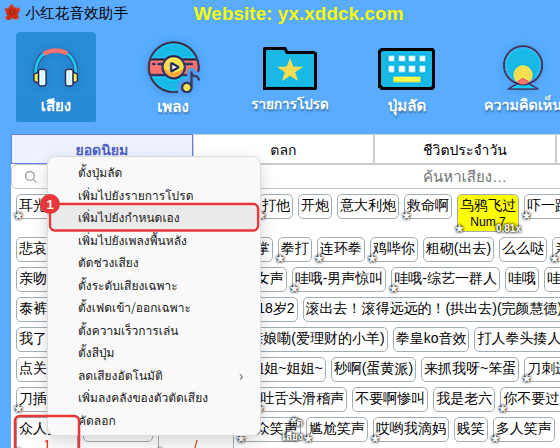Choose ตั้งปุ่มลัด in context menu
The height and width of the screenshot is (448, 560).
point(154,173)
